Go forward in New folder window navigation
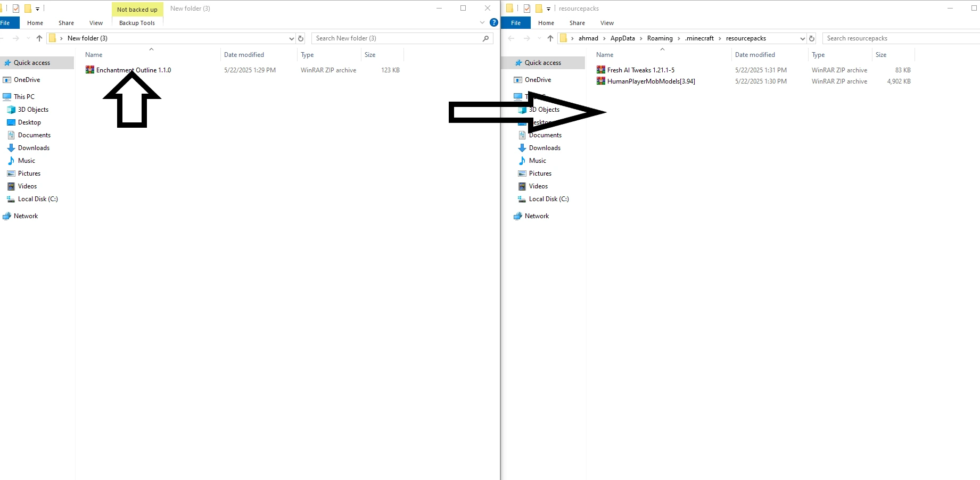 click(x=16, y=38)
